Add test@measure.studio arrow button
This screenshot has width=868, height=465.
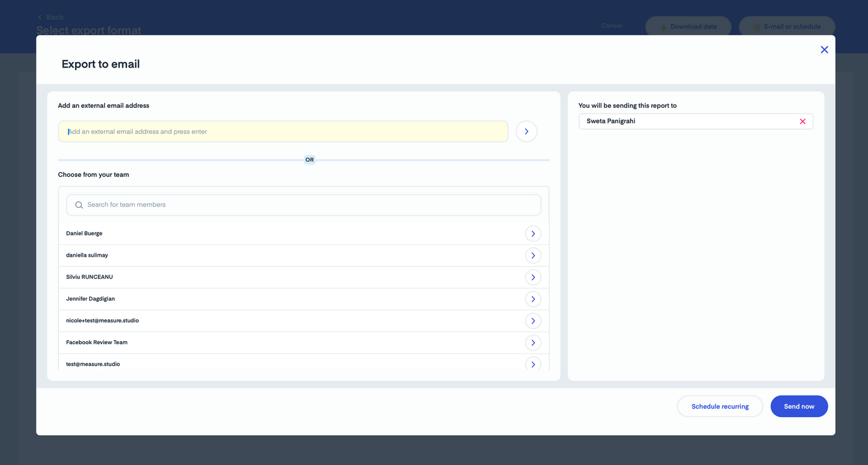point(533,364)
